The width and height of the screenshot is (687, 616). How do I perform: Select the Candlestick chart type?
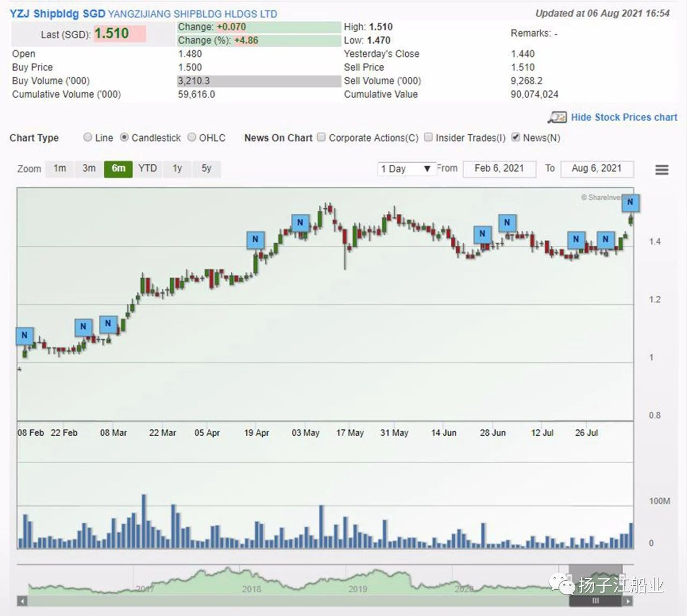click(x=124, y=137)
